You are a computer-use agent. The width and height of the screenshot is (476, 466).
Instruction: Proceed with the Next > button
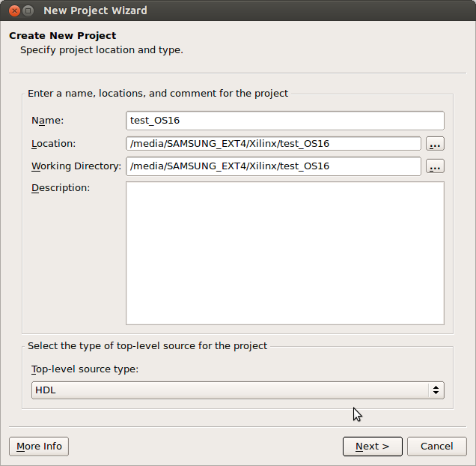[373, 447]
